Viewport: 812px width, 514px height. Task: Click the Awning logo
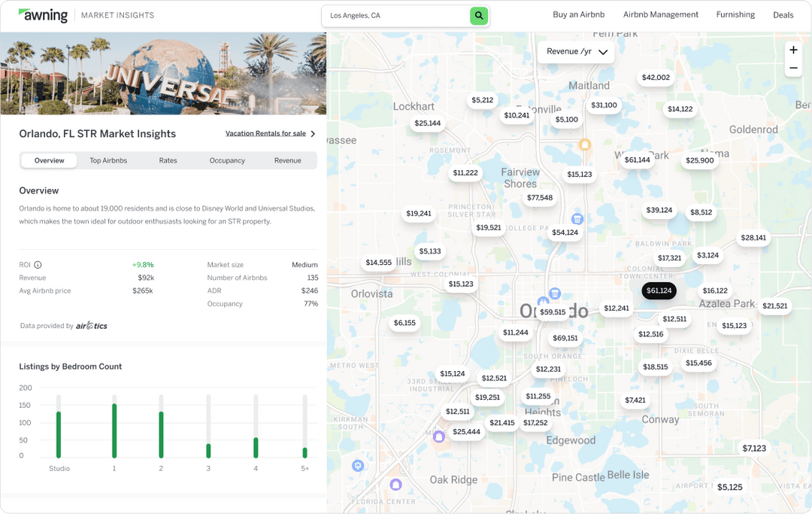tap(43, 14)
